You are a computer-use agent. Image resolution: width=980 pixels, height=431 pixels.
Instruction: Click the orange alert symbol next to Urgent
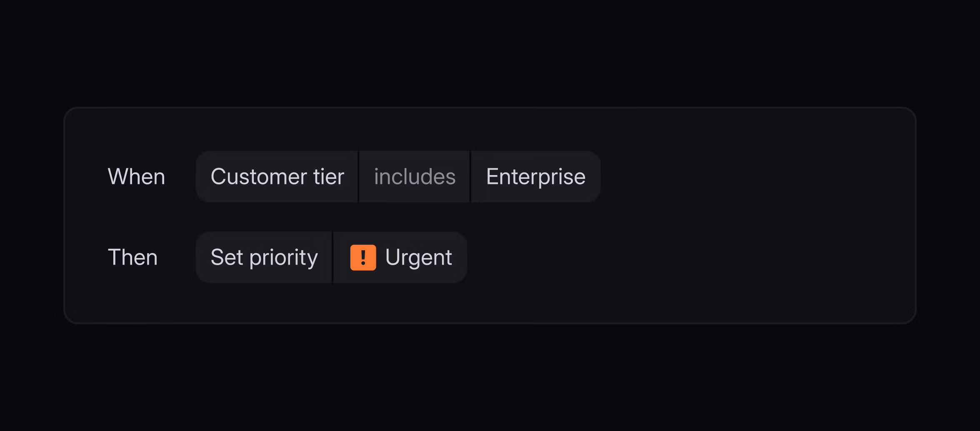[363, 257]
